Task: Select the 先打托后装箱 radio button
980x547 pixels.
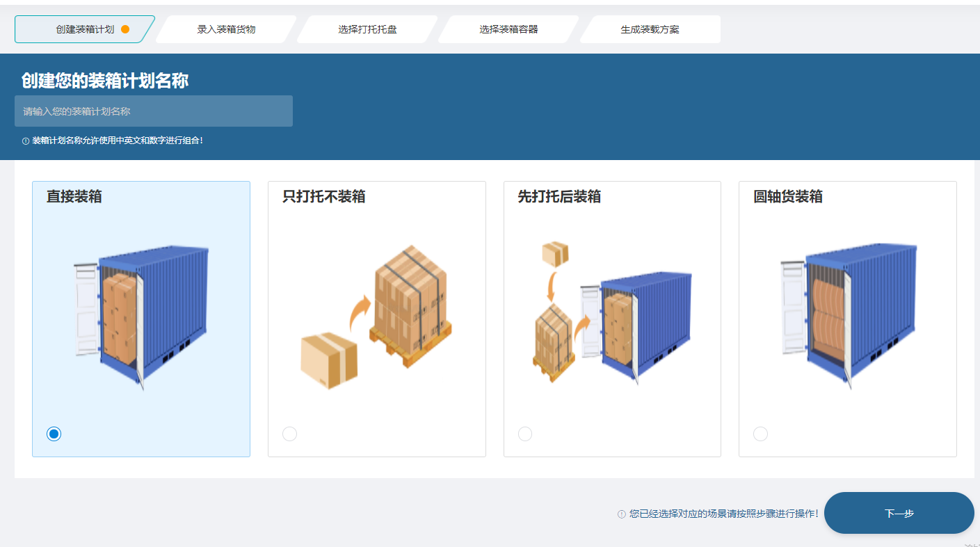Action: pos(525,434)
